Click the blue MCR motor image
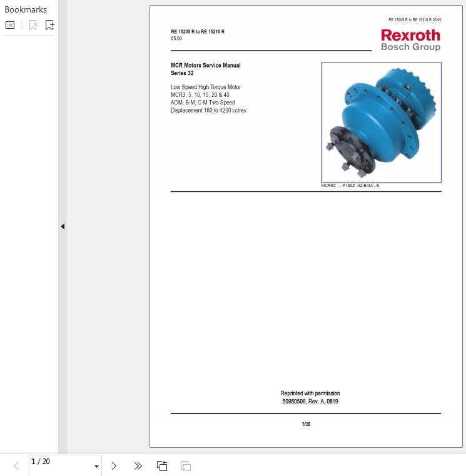 (382, 123)
